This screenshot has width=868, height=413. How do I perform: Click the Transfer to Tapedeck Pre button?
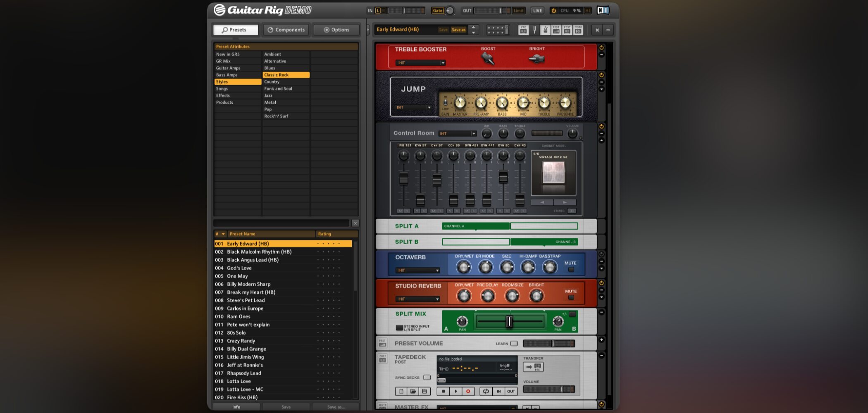click(x=533, y=367)
